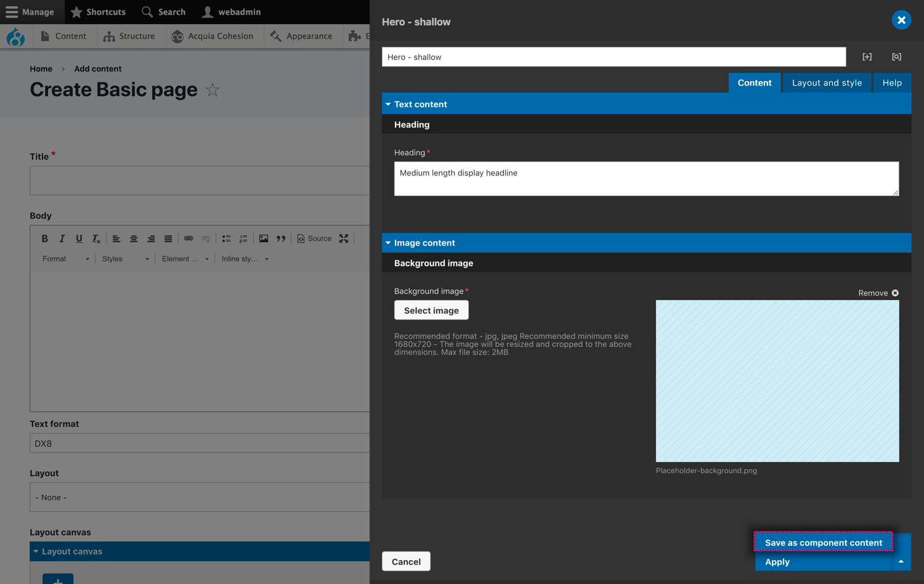Insert a block quote
924x584 pixels.
(281, 238)
